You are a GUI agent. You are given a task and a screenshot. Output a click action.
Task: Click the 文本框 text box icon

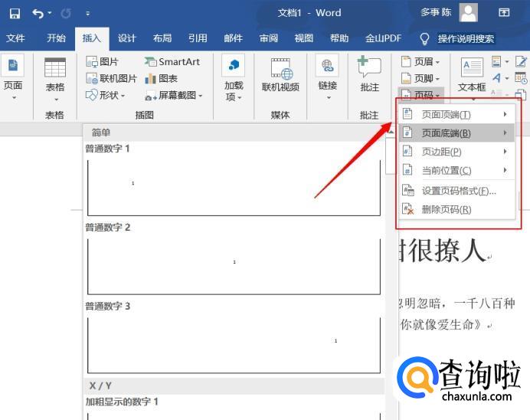coord(473,67)
